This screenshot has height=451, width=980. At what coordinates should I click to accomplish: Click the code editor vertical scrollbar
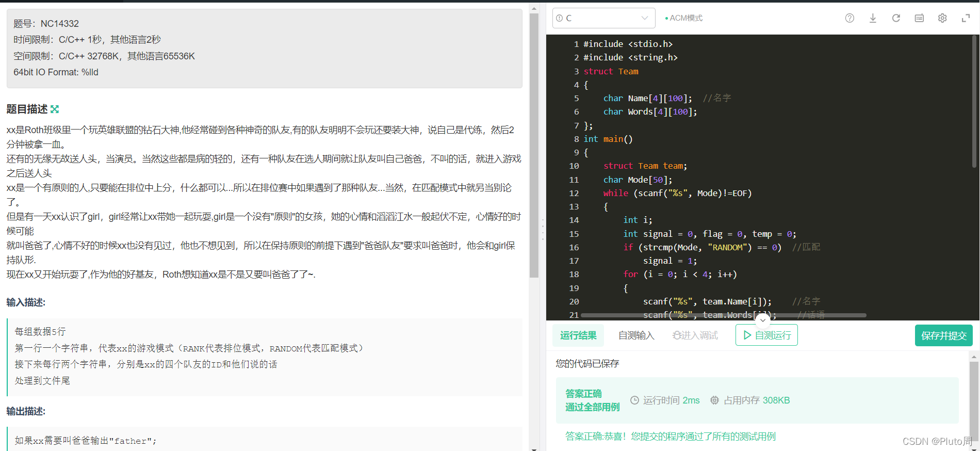click(974, 101)
